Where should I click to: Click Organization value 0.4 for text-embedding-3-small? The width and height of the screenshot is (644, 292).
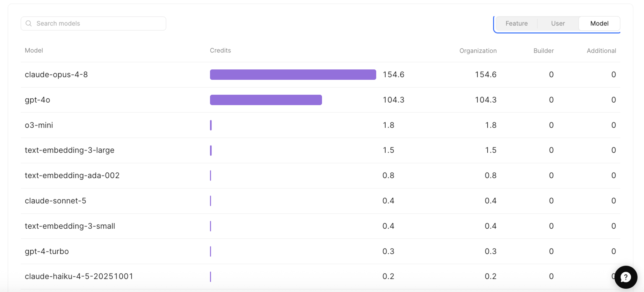491,226
